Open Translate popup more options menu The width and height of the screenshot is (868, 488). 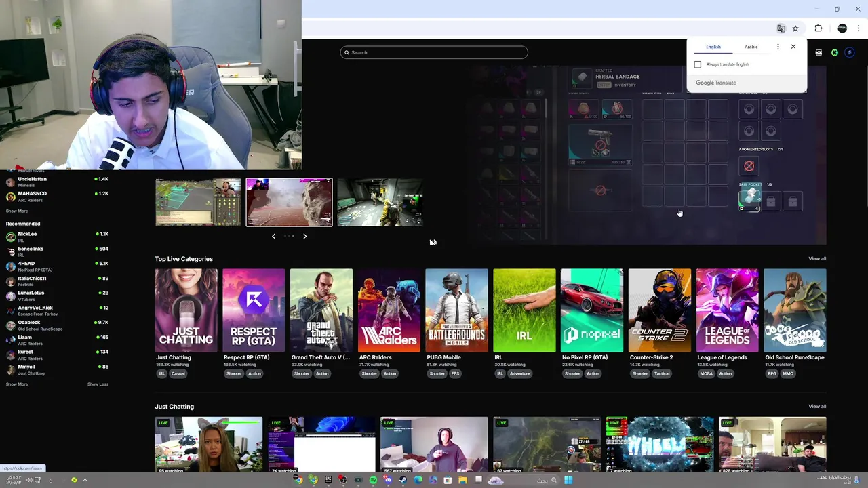(778, 47)
